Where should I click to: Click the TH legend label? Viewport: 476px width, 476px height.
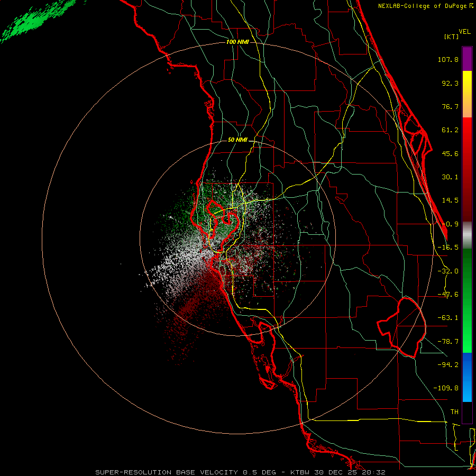point(454,412)
